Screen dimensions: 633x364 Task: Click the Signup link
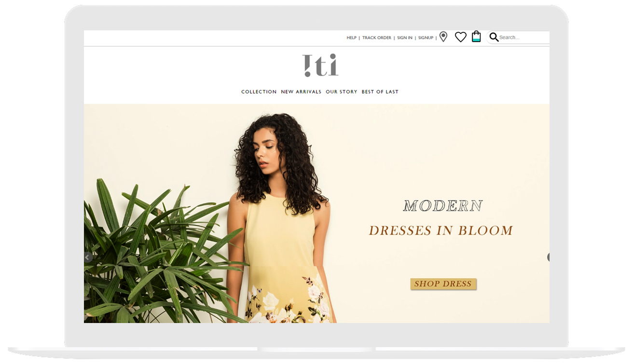(426, 38)
